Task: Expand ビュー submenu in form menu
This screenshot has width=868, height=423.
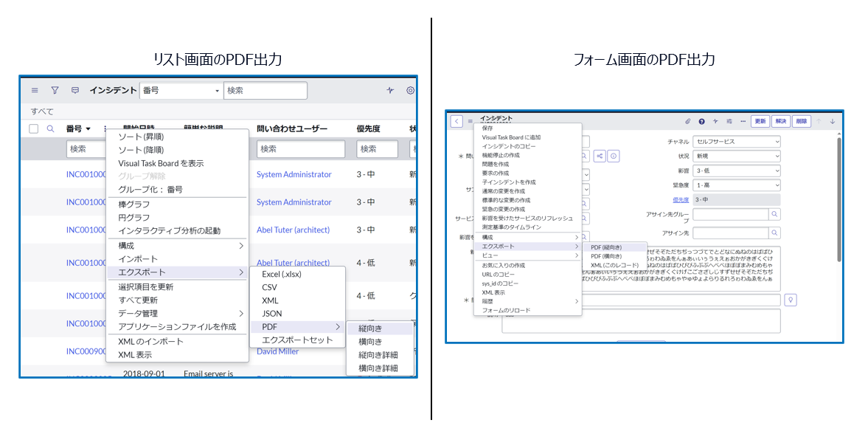Action: pos(527,255)
